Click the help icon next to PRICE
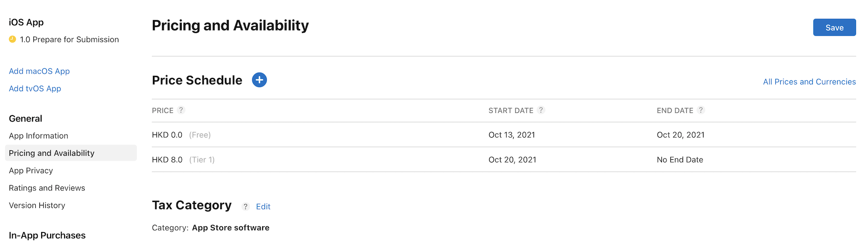 pyautogui.click(x=181, y=110)
